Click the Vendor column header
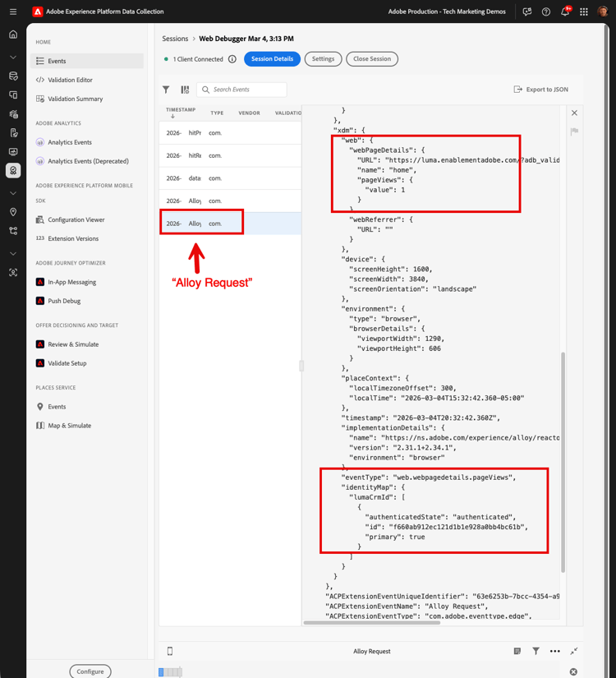The width and height of the screenshot is (616, 678). [250, 113]
